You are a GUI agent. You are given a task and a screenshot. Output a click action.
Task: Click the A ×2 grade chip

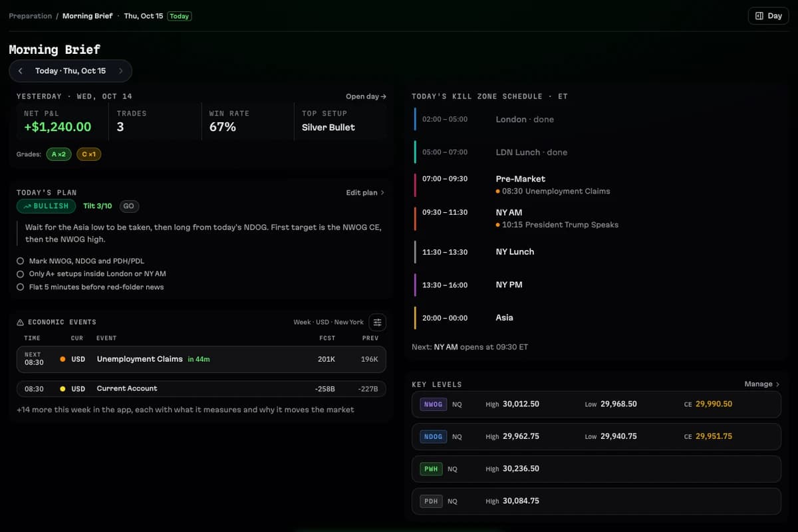pyautogui.click(x=59, y=154)
